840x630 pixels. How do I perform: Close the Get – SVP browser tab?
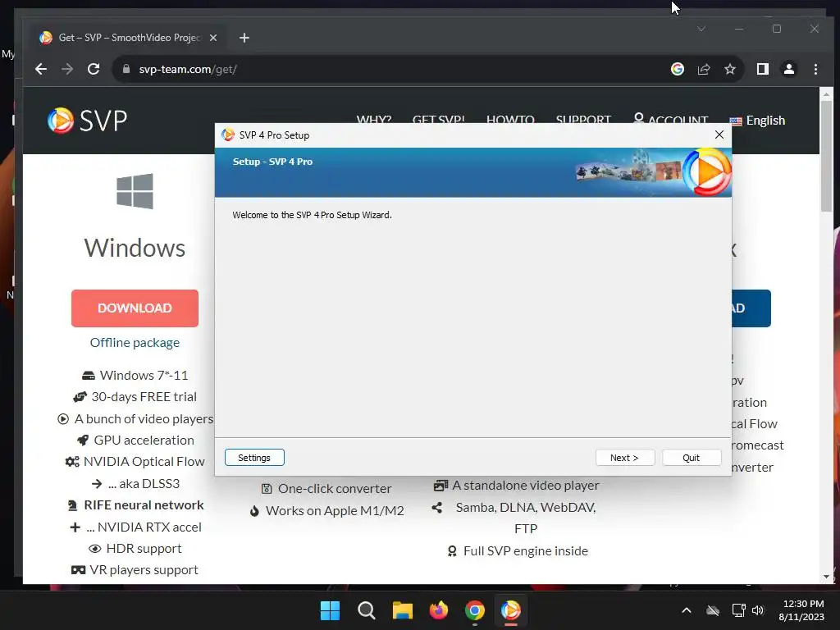point(213,38)
